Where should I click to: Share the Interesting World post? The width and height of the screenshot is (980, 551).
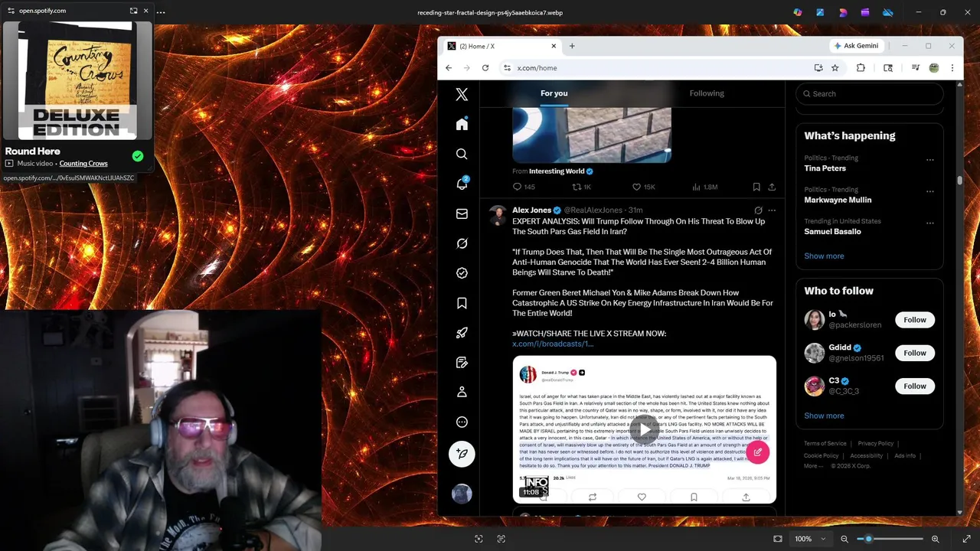[x=772, y=187]
